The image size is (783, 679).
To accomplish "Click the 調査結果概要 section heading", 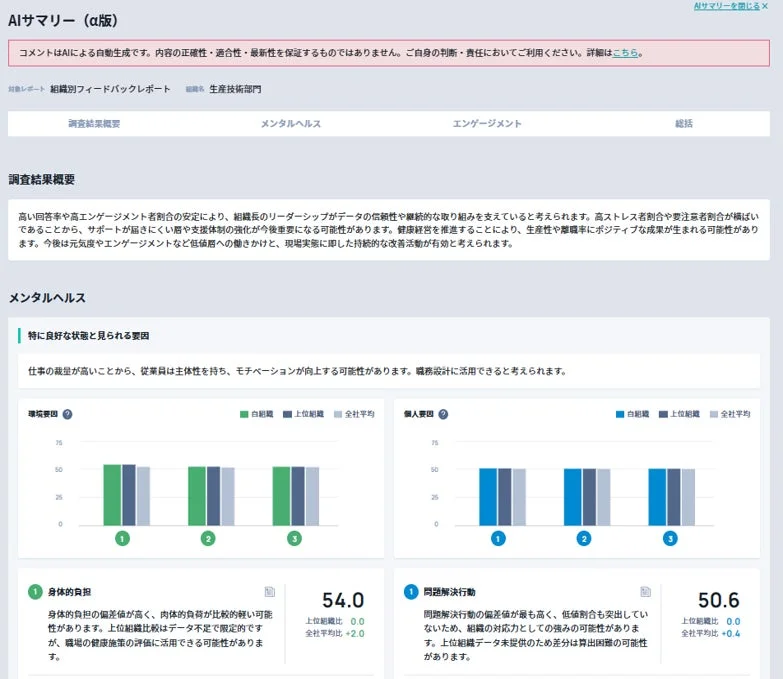I will click(x=42, y=180).
